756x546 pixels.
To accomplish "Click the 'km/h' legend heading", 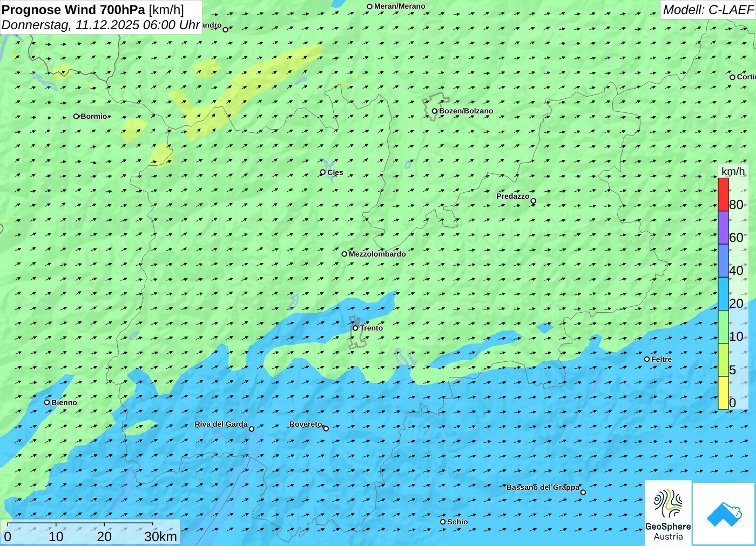I will pyautogui.click(x=733, y=171).
